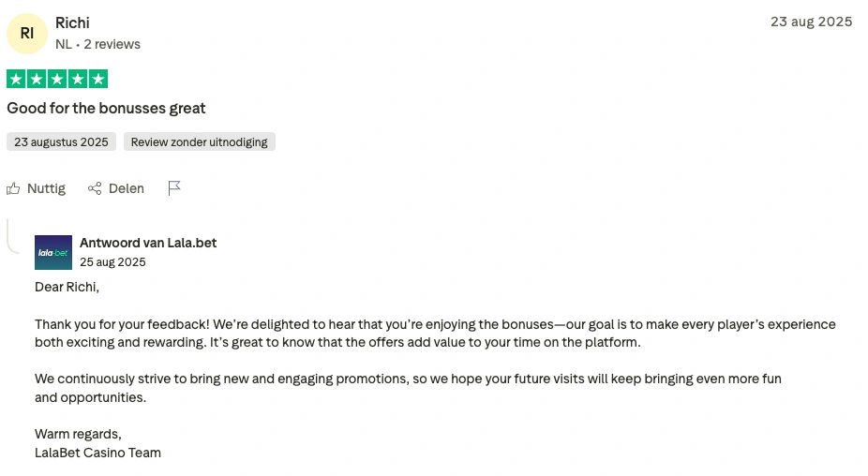Click the '23 augustus 2025' badge
Viewport: 868px width, 476px height.
61,142
